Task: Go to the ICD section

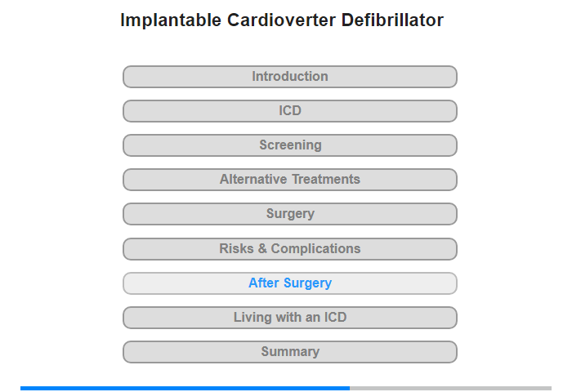Action: [x=289, y=111]
